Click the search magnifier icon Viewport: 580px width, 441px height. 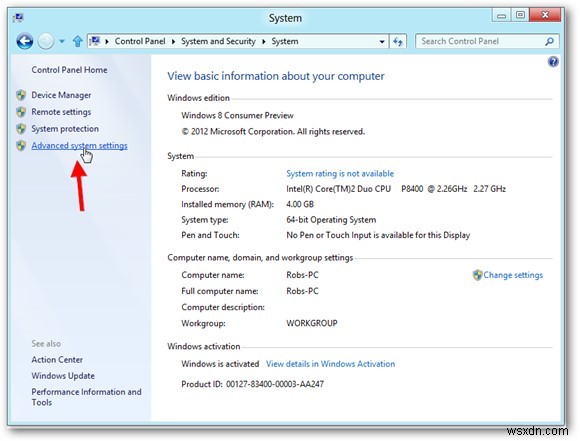[550, 41]
